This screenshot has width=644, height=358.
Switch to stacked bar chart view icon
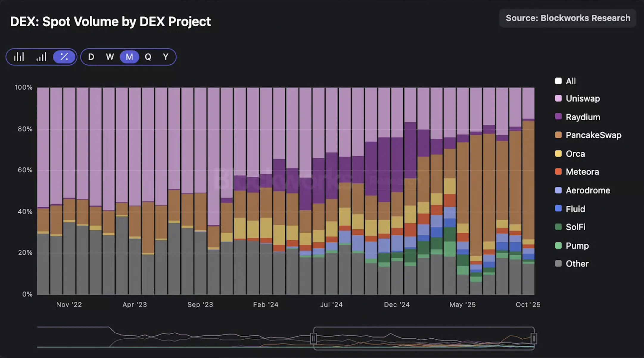[19, 57]
